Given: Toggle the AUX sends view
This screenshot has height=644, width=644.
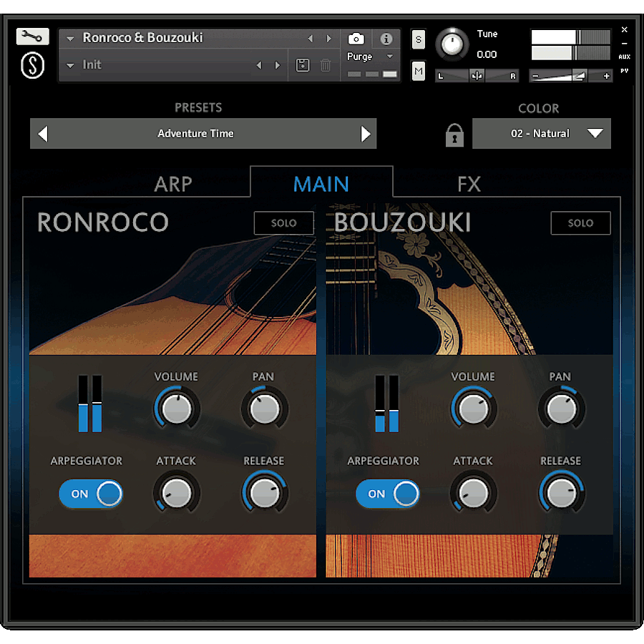Looking at the screenshot, I should point(624,57).
